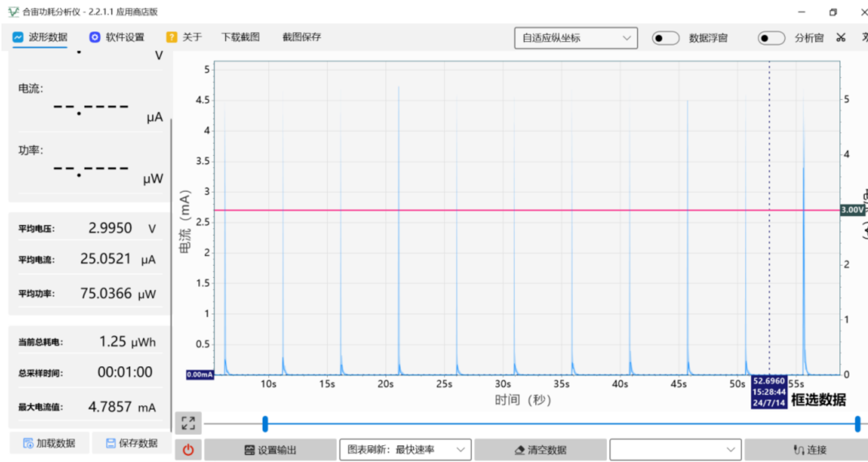Click the 52.6960 cursor time label
The height and width of the screenshot is (462, 868).
769,381
